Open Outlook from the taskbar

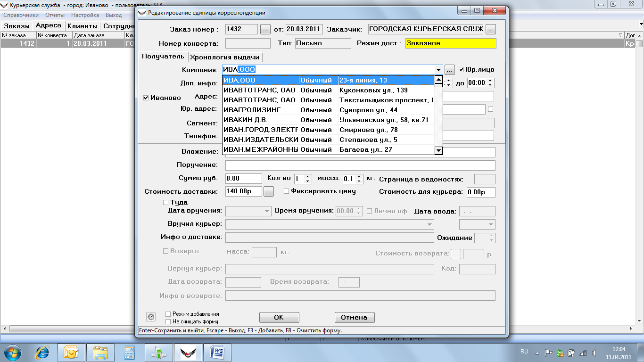click(71, 352)
